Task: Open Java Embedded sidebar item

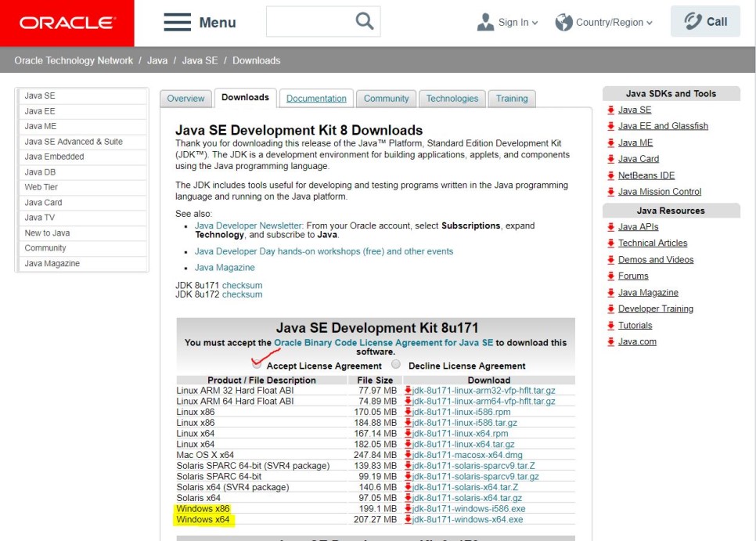Action: pyautogui.click(x=82, y=157)
